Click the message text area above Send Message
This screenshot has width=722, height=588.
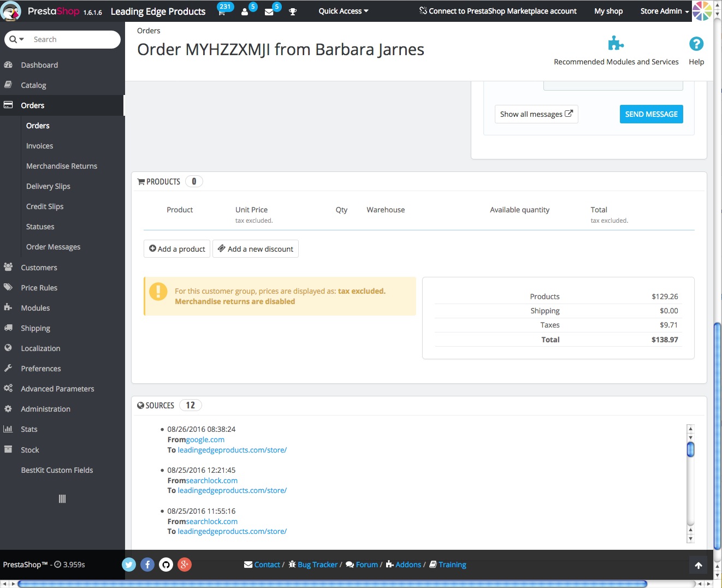pos(613,86)
